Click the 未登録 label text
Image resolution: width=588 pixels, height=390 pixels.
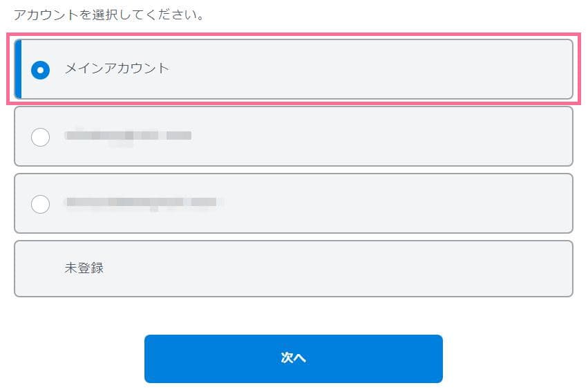[x=84, y=268]
